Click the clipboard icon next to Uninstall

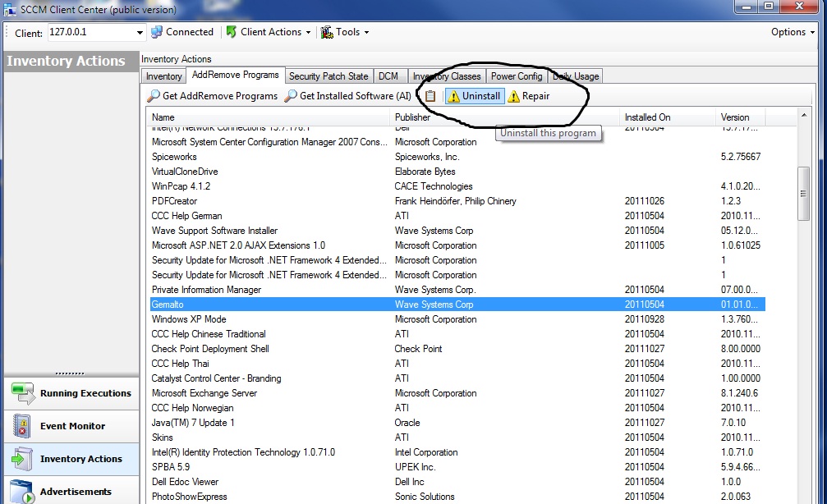pyautogui.click(x=430, y=95)
